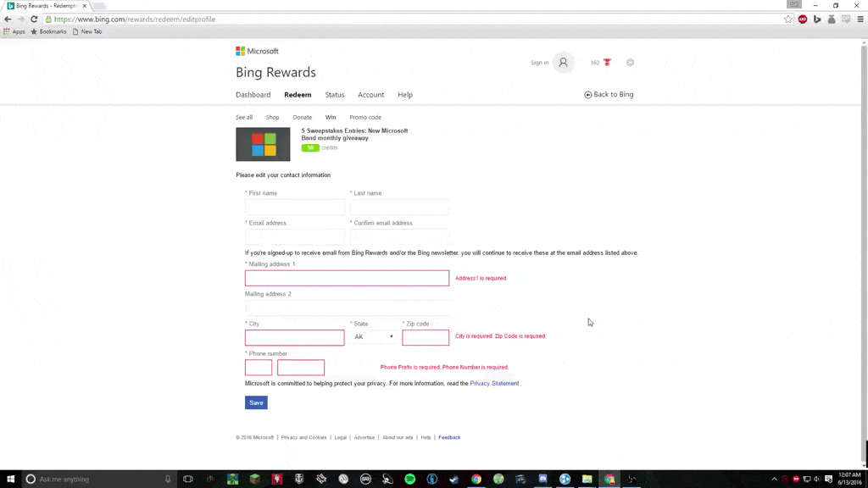Image resolution: width=868 pixels, height=488 pixels.
Task: Open the rewards medal icon showing 162
Action: click(607, 63)
